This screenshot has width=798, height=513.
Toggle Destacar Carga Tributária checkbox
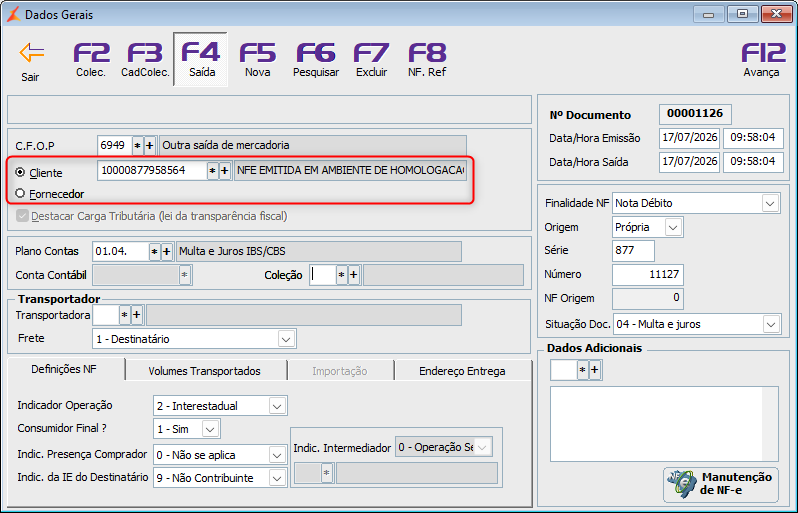point(22,216)
